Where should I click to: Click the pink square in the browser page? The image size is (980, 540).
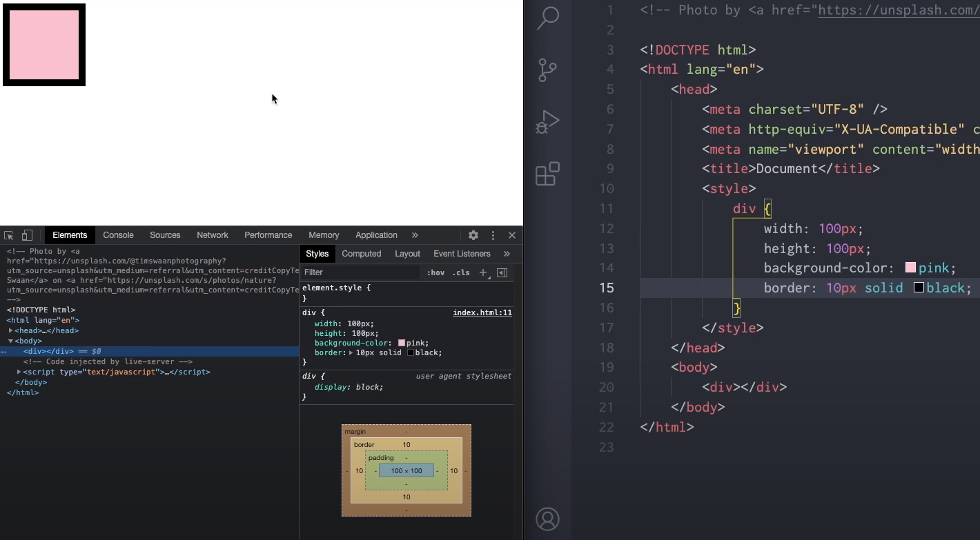tap(44, 45)
